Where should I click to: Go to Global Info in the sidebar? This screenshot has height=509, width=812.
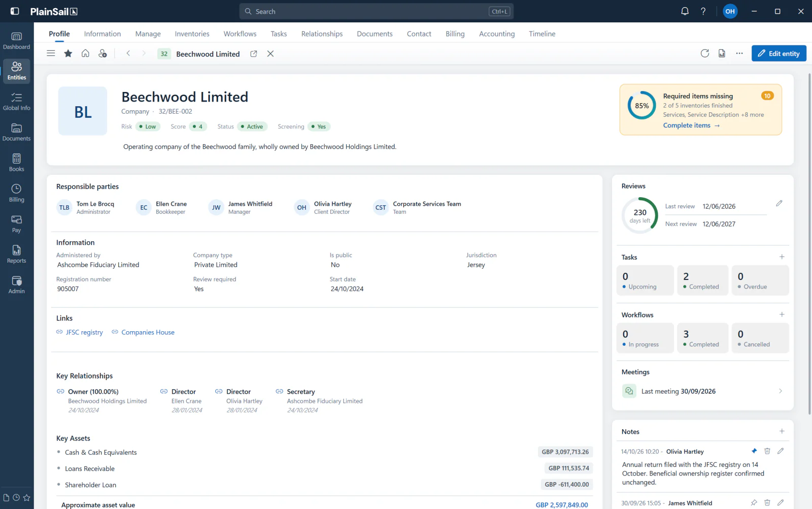pos(17,102)
